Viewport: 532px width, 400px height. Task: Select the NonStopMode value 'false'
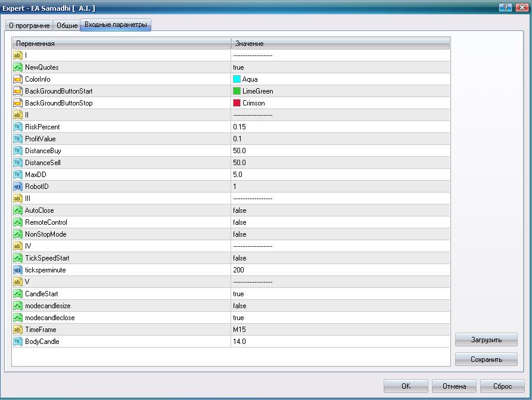tap(239, 234)
